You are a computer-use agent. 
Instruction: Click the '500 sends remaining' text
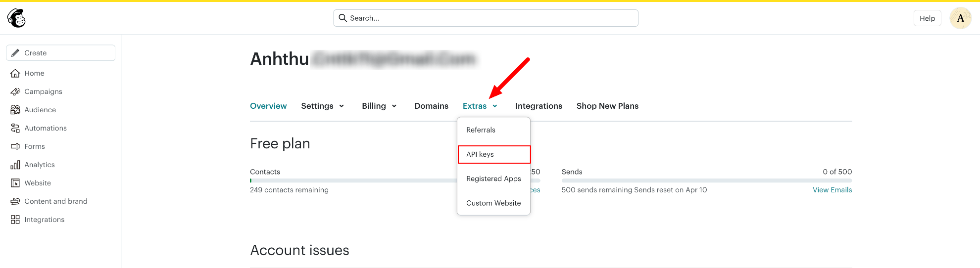(597, 190)
